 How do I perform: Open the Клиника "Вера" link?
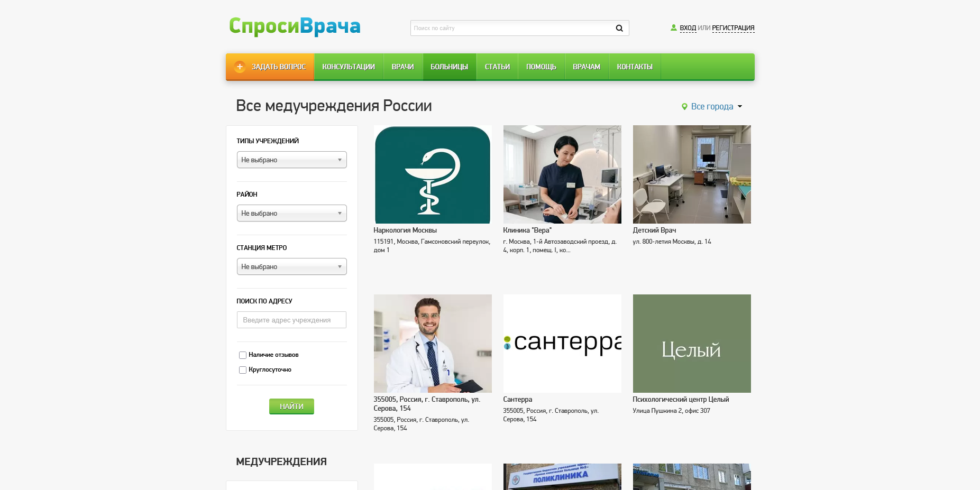(x=527, y=230)
